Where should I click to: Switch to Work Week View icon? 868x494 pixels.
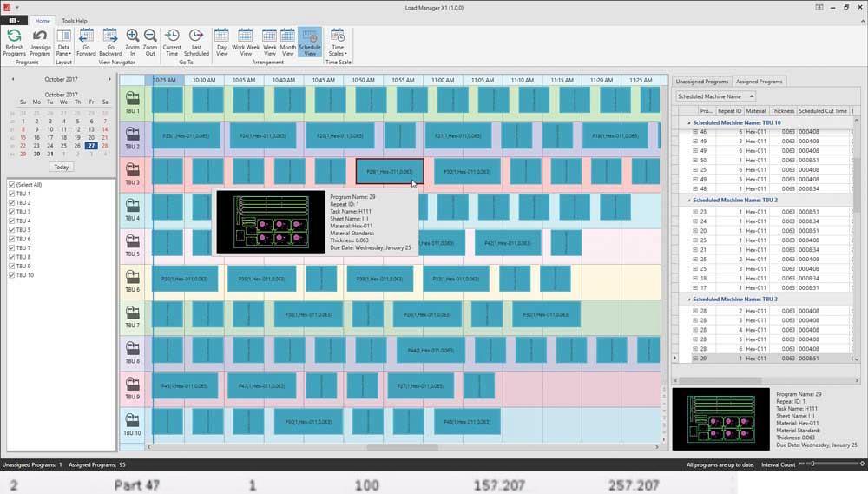[246, 36]
